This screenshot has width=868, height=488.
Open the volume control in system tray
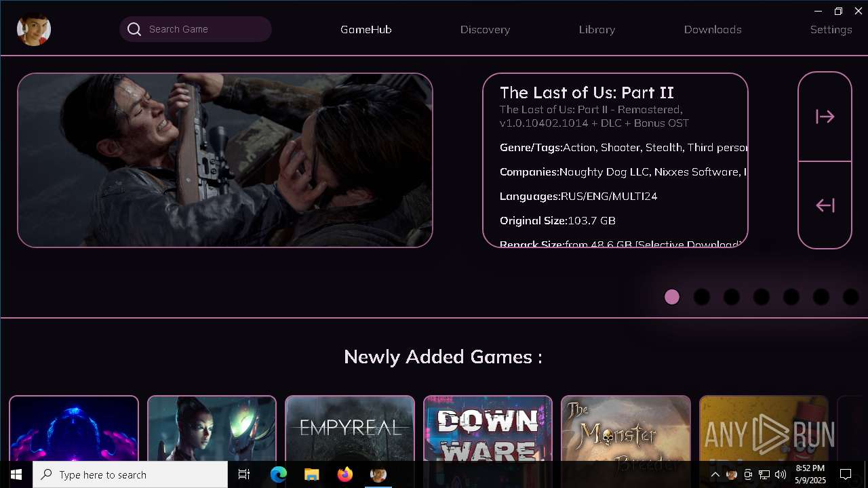pyautogui.click(x=780, y=474)
